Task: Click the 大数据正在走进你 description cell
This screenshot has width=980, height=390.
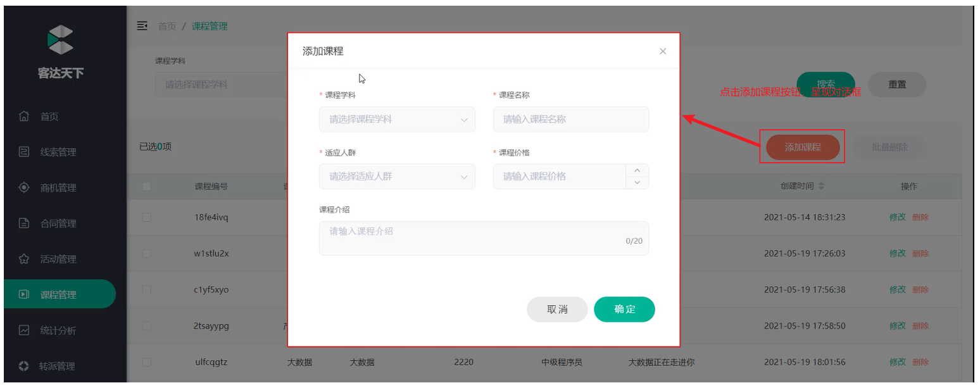Action: [x=662, y=362]
